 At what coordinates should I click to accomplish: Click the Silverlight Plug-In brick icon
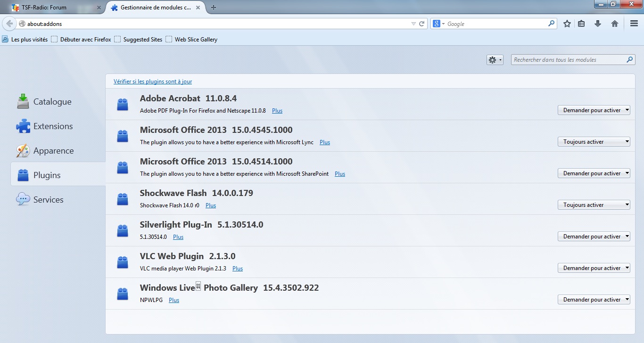[x=123, y=230]
